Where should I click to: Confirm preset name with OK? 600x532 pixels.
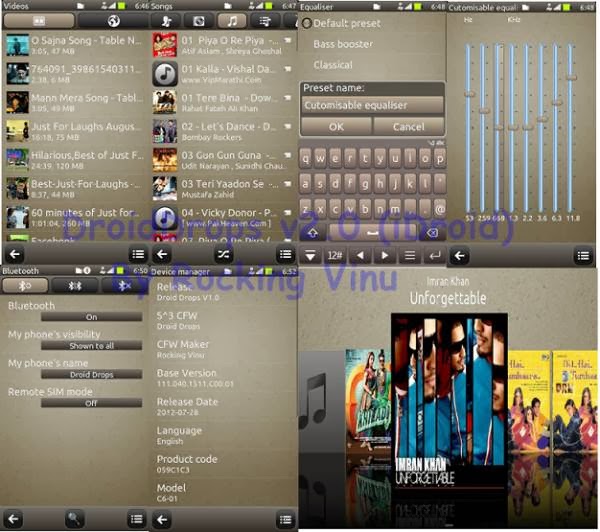[x=336, y=127]
